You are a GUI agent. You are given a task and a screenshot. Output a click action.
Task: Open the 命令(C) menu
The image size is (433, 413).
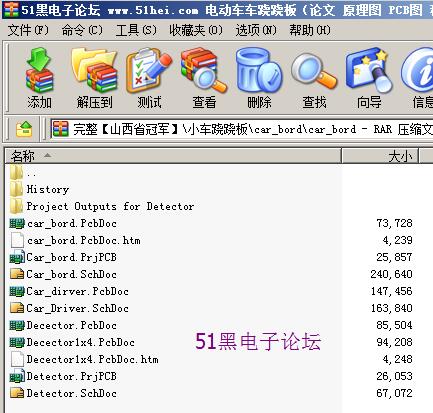(x=82, y=30)
